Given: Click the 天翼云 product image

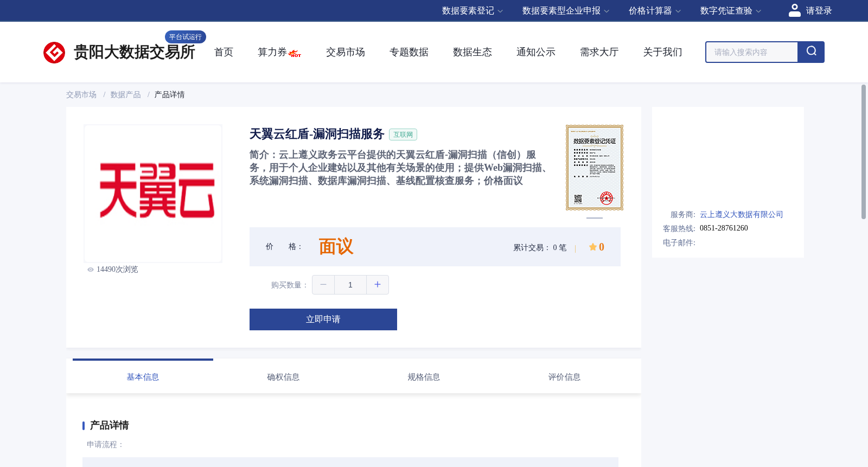Looking at the screenshot, I should pyautogui.click(x=153, y=194).
